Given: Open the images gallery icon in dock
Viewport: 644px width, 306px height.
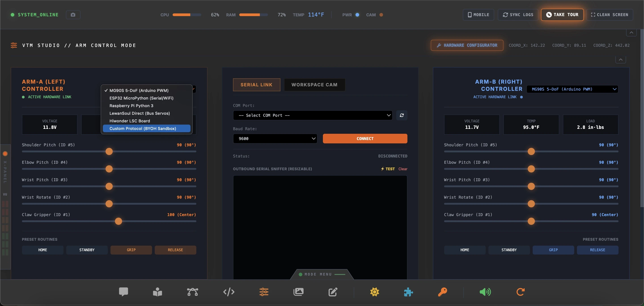Looking at the screenshot, I should (298, 292).
